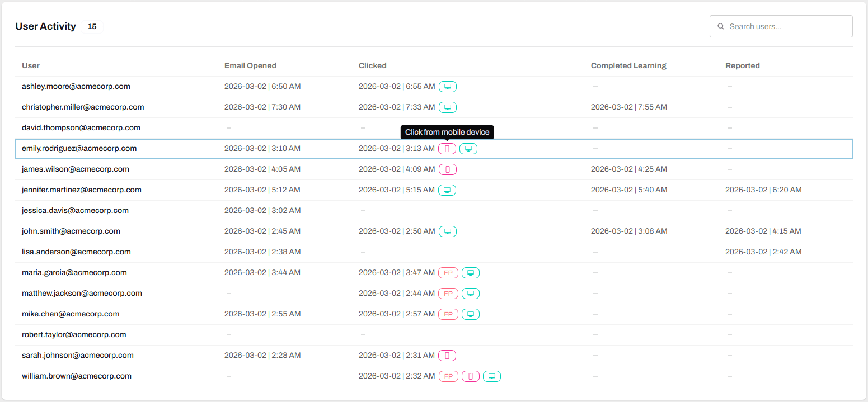Click the desktop device icon for william.brown
Viewport: 868px width, 402px height.
491,376
